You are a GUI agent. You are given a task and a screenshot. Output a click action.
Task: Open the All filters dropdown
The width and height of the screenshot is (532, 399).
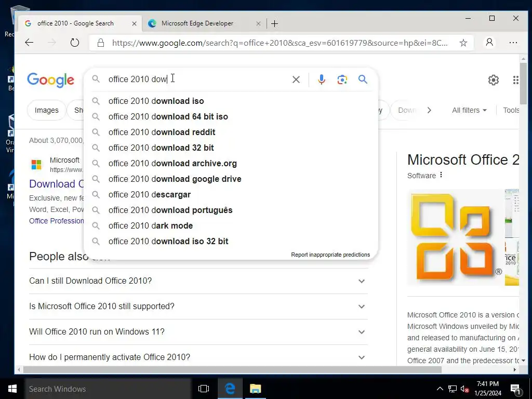pos(469,110)
